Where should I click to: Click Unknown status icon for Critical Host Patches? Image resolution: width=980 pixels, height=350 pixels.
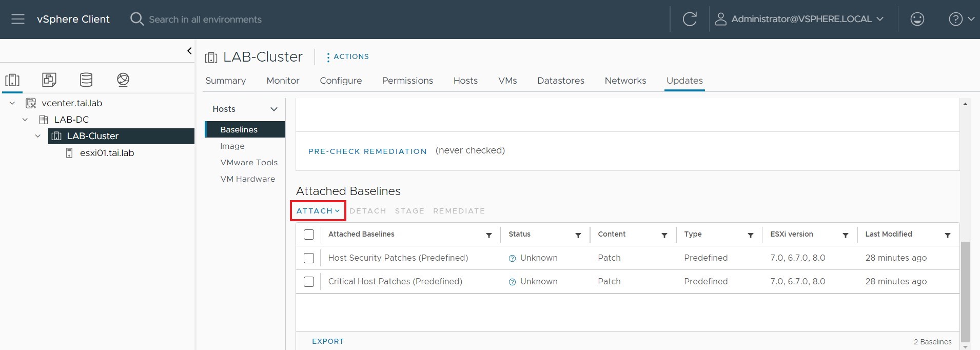tap(512, 282)
